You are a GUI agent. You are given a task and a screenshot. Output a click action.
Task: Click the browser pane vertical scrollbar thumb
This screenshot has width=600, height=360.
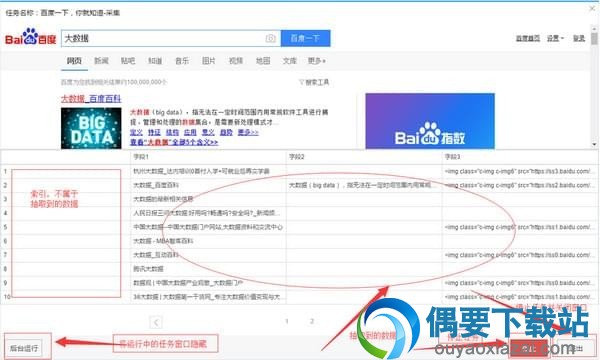[594, 39]
